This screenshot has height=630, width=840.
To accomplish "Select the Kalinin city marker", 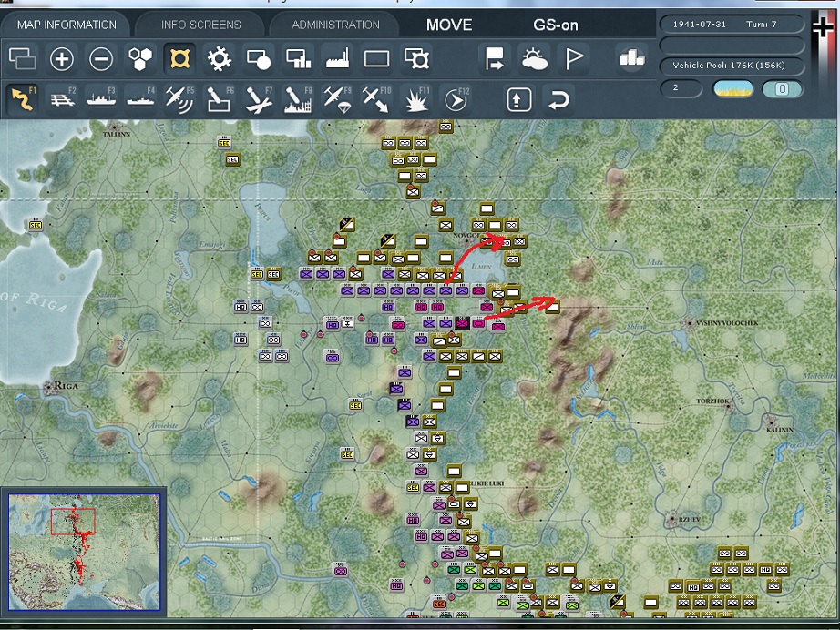I will 771,421.
